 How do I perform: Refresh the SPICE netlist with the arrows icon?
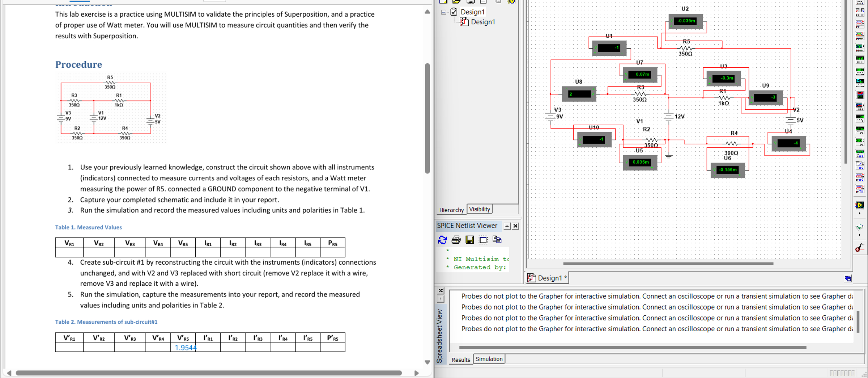[x=443, y=240]
